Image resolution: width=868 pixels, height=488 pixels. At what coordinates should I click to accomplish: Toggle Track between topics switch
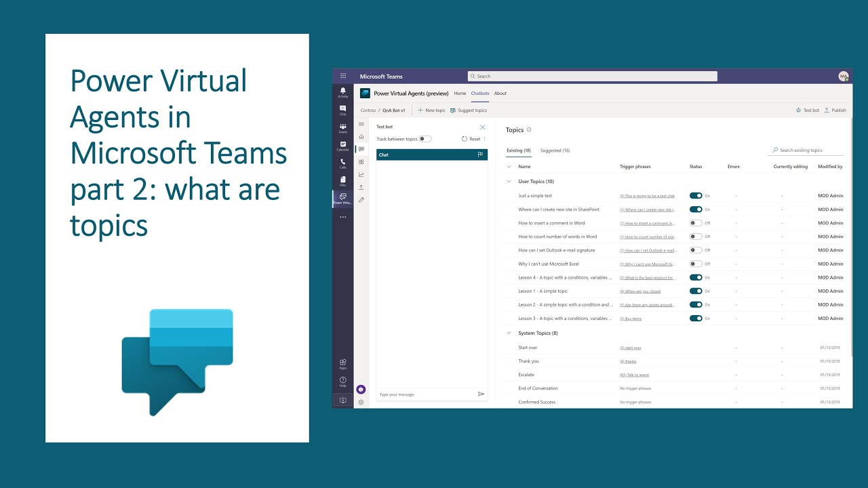tap(425, 139)
